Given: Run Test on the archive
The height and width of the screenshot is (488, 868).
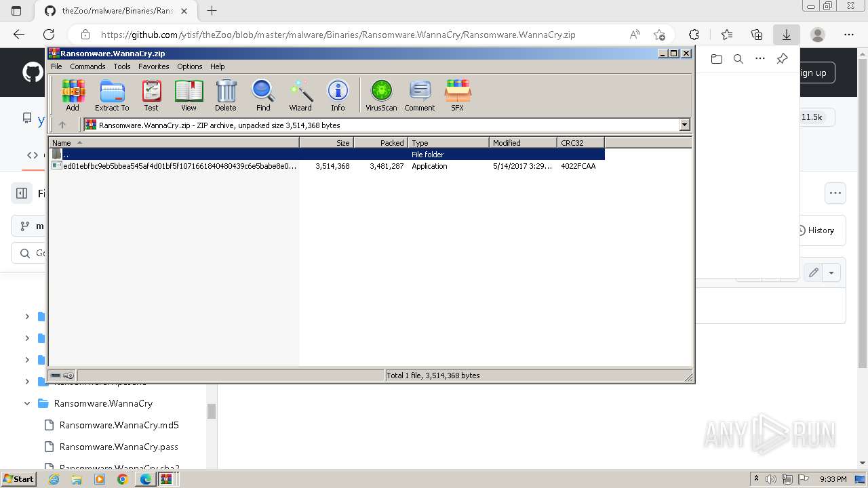Looking at the screenshot, I should (x=151, y=96).
